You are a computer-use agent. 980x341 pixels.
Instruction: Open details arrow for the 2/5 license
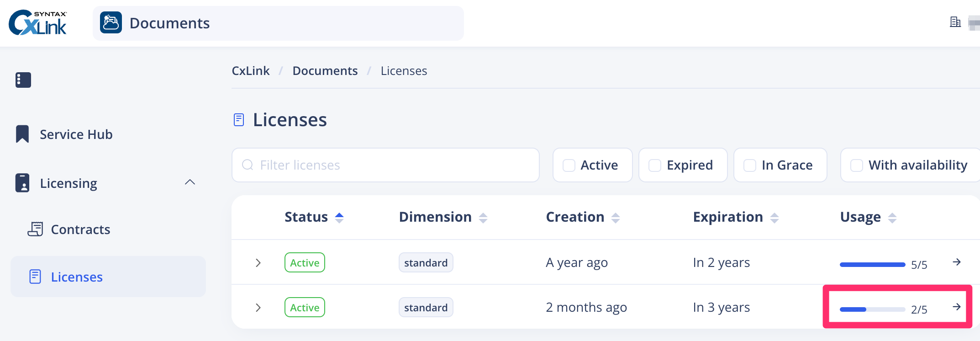(x=957, y=307)
